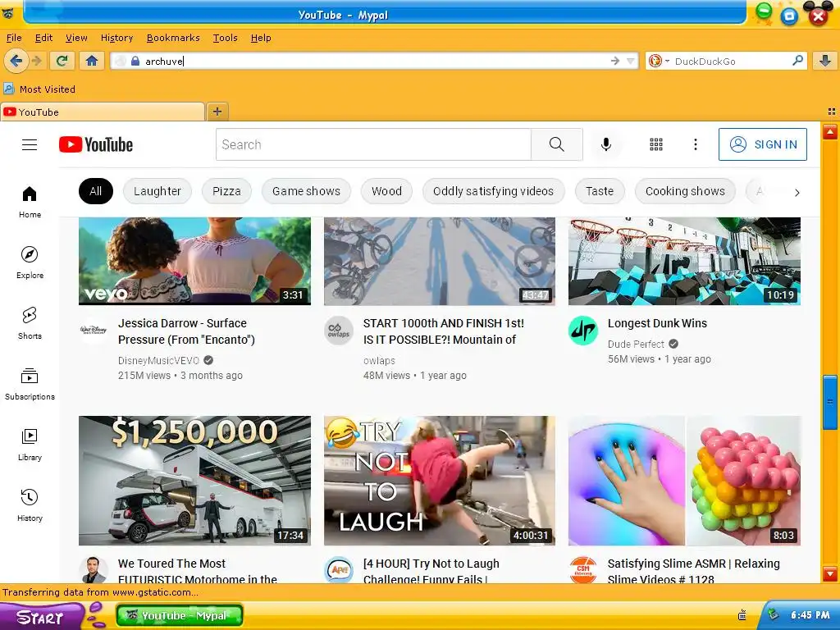The height and width of the screenshot is (630, 840).
Task: Open the Satisfying Slime ASMR thumbnail
Action: pos(684,481)
